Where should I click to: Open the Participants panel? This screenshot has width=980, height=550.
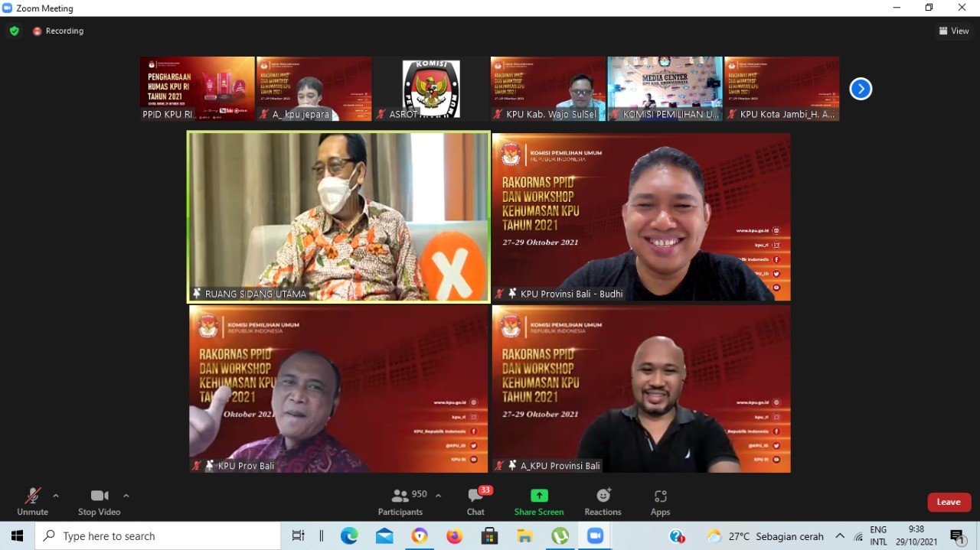tap(400, 502)
